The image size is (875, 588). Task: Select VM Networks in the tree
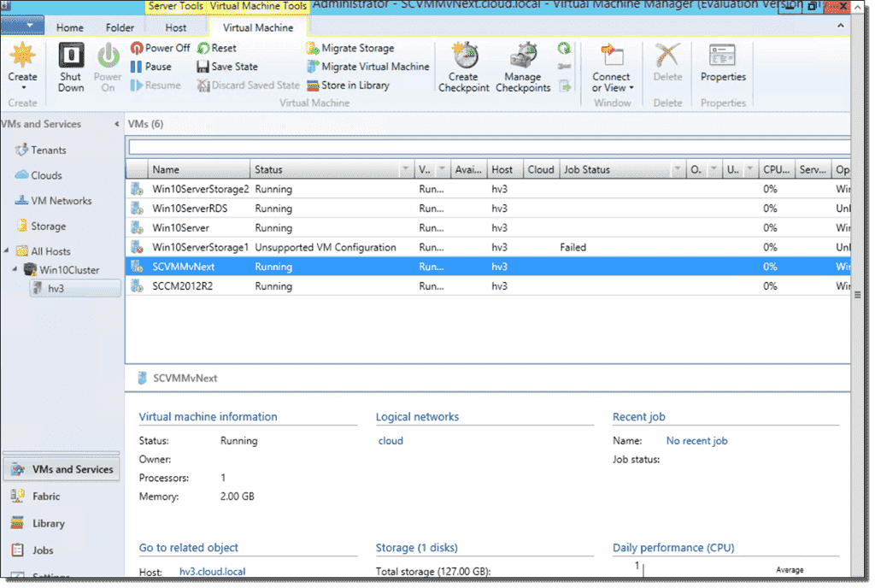pyautogui.click(x=62, y=201)
